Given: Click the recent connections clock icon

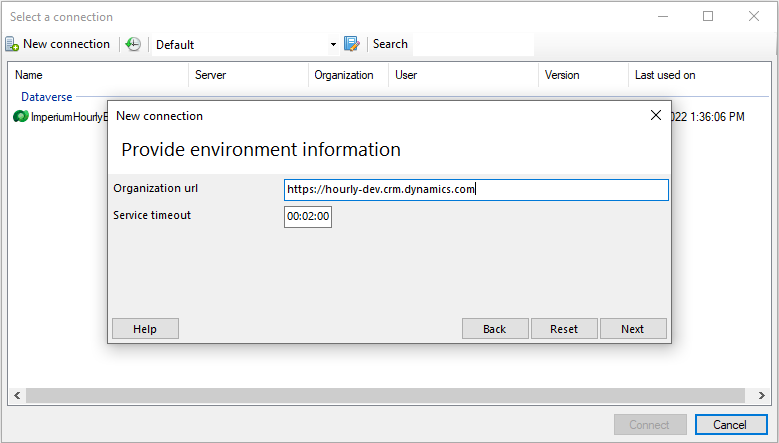Looking at the screenshot, I should 133,44.
